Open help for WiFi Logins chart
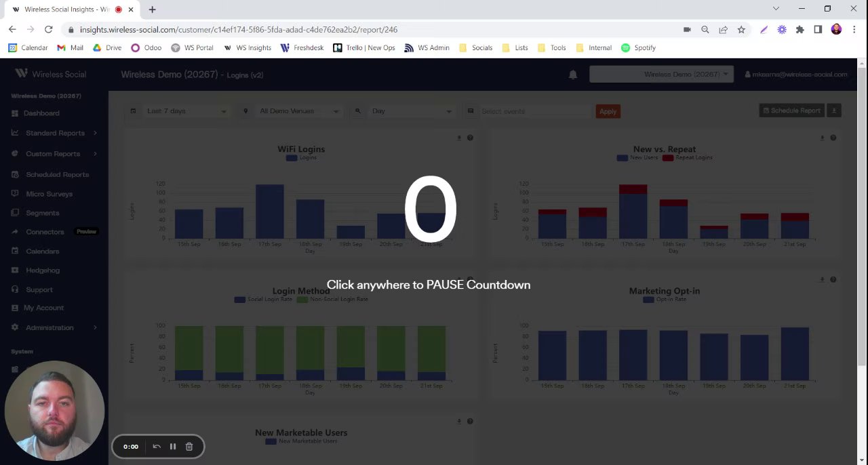The height and width of the screenshot is (465, 868). click(470, 138)
